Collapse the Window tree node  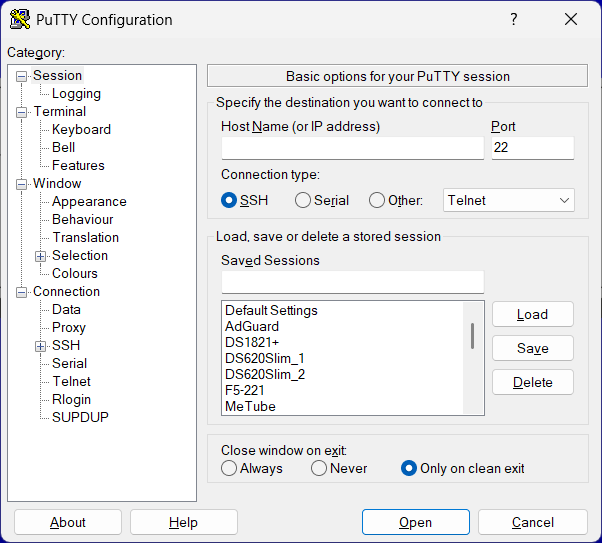click(x=22, y=184)
